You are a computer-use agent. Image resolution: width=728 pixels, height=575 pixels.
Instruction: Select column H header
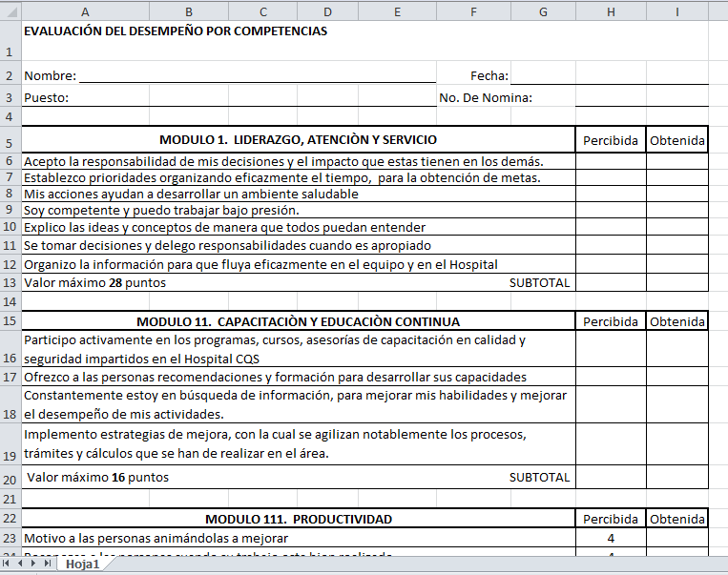click(x=611, y=11)
